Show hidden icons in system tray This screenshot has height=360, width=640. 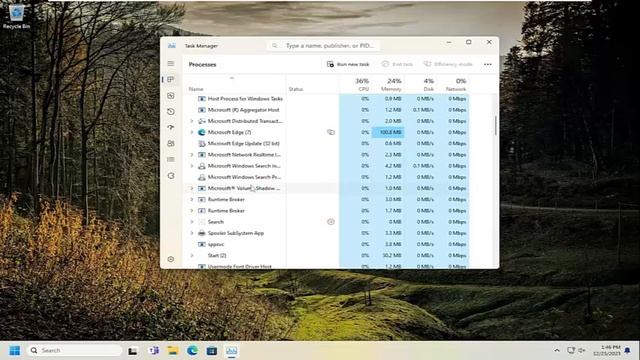click(x=557, y=351)
